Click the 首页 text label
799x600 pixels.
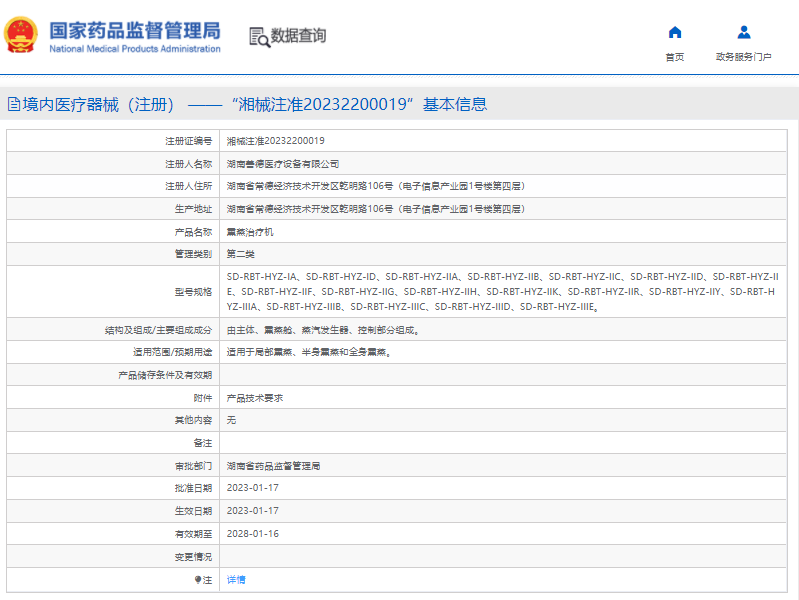coord(675,57)
